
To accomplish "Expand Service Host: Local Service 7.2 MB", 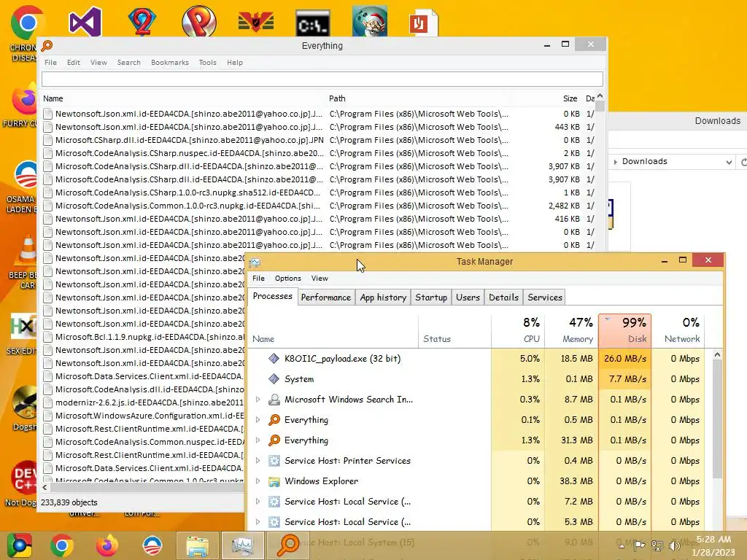I will pyautogui.click(x=258, y=502).
